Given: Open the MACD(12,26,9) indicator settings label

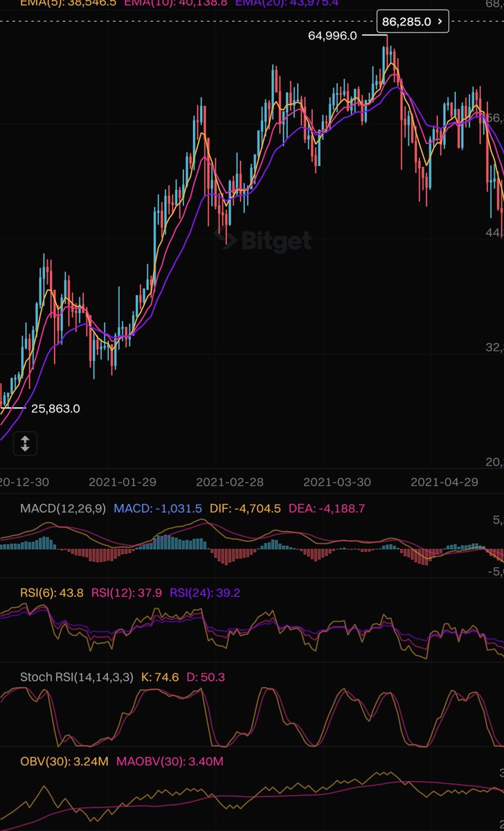Looking at the screenshot, I should pyautogui.click(x=63, y=508).
